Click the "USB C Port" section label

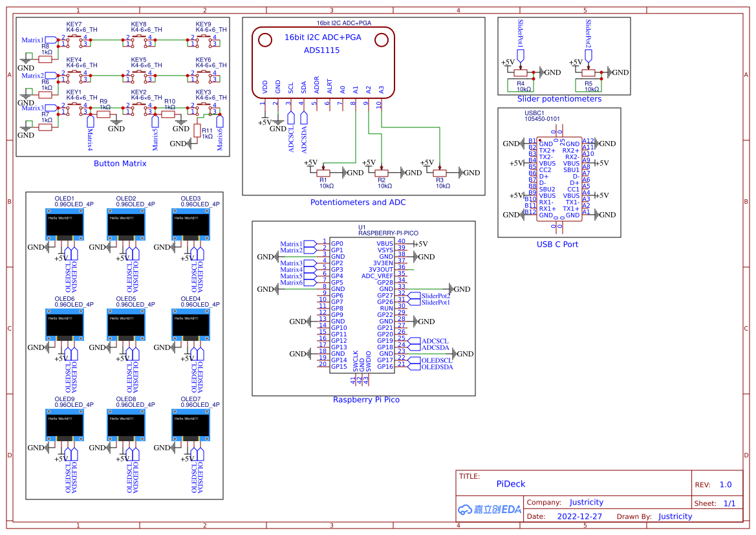coord(557,245)
